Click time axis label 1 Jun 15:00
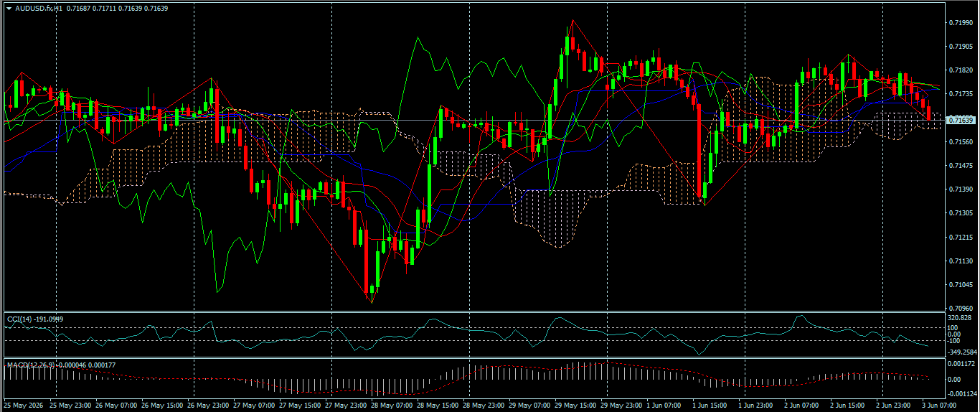Image resolution: width=980 pixels, height=412 pixels. point(711,406)
